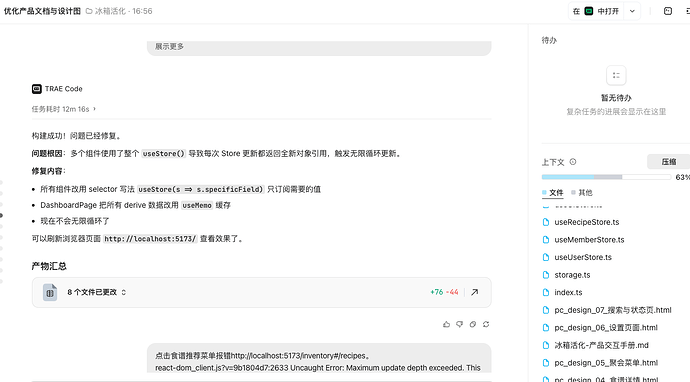This screenshot has height=382, width=690.
Task: Click the square panel icon in header
Action: (x=668, y=11)
